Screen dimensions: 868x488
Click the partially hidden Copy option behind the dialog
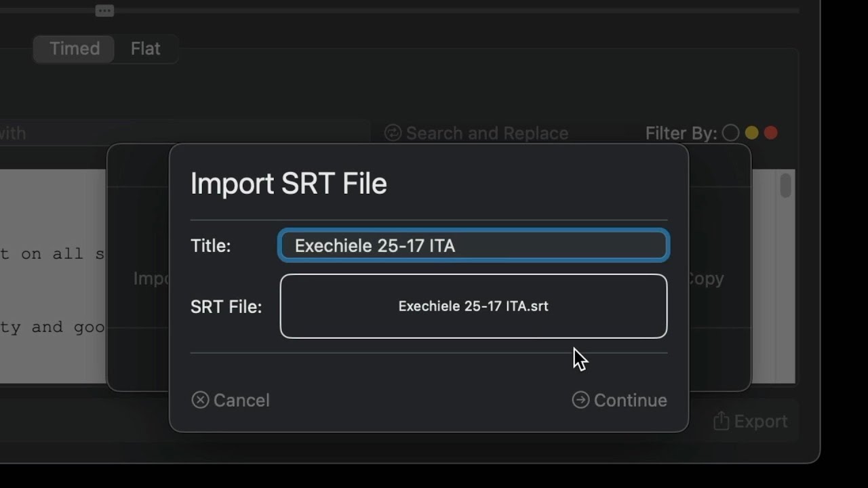pyautogui.click(x=707, y=279)
